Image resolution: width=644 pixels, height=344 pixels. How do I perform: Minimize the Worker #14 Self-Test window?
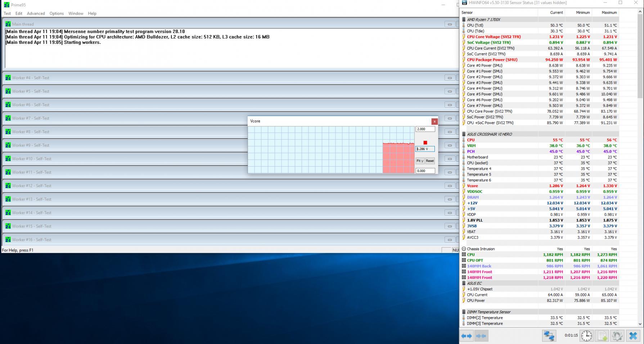coord(450,213)
